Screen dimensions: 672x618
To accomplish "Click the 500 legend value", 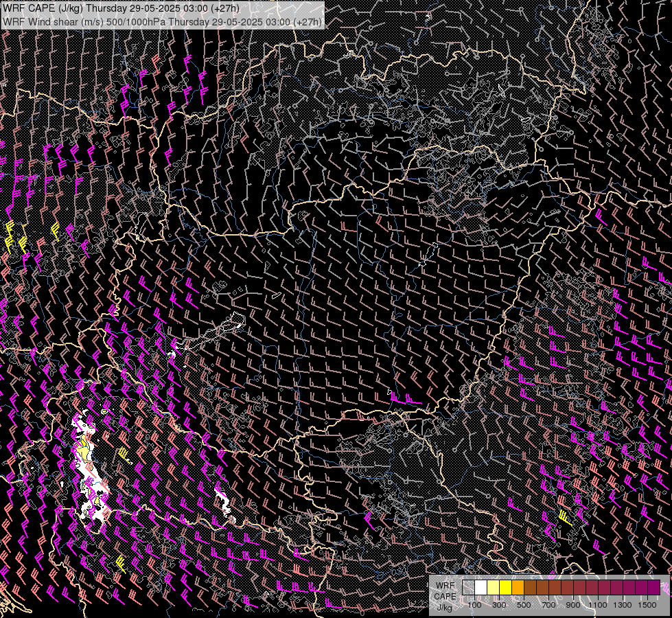I will 524,605.
